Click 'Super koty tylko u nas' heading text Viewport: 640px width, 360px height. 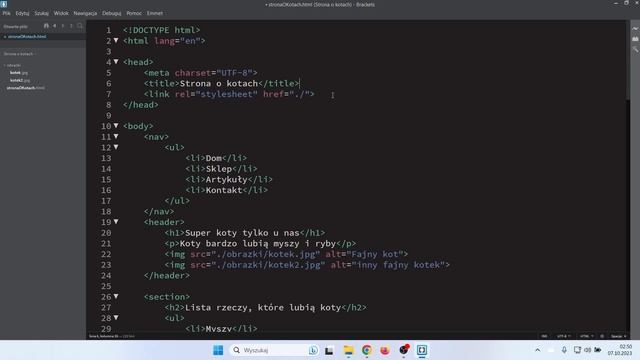[242, 233]
